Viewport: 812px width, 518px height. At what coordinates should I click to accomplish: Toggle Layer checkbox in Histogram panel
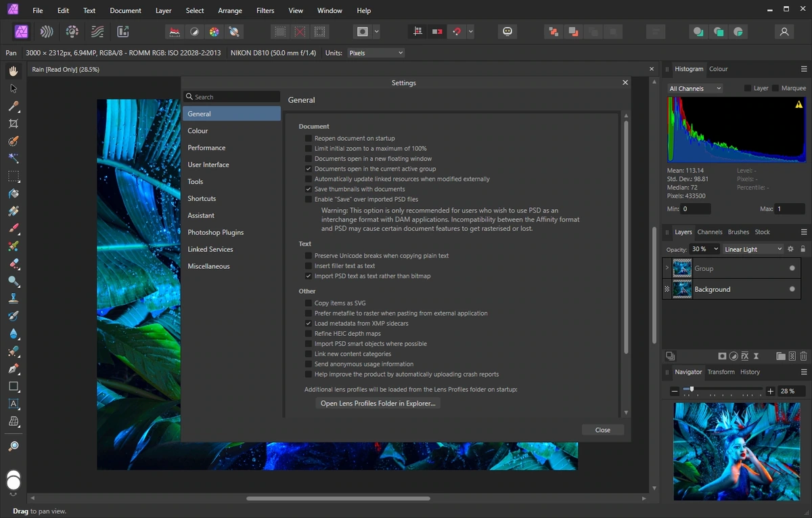click(x=748, y=88)
